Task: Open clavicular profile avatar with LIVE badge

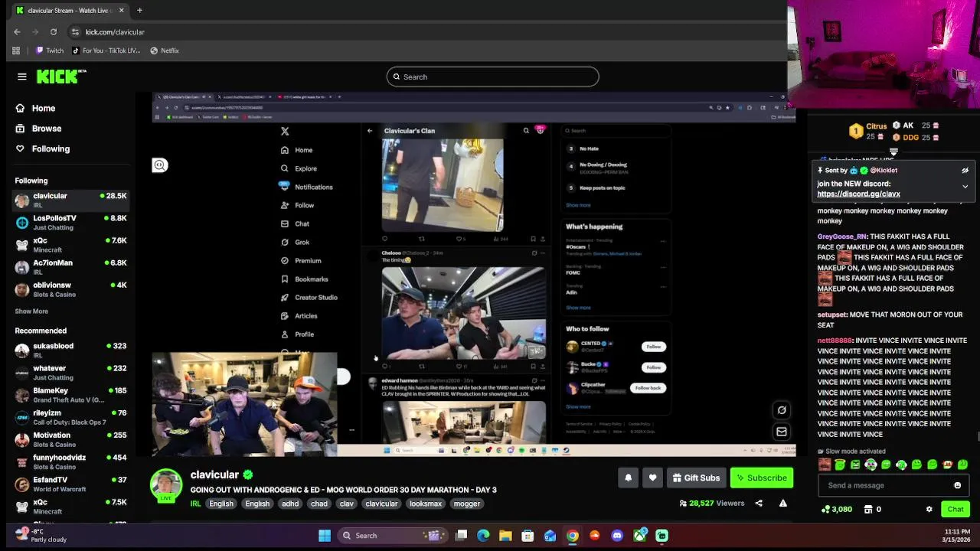Action: pos(166,486)
